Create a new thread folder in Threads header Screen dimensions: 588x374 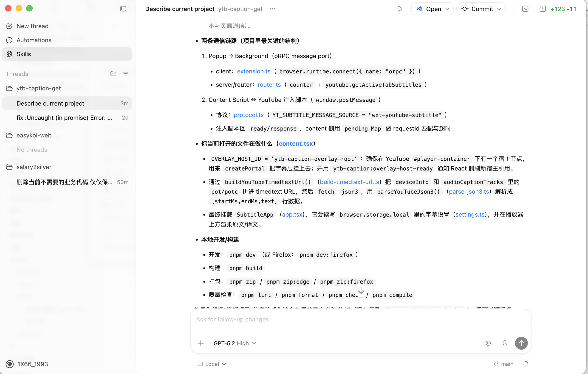coord(113,73)
